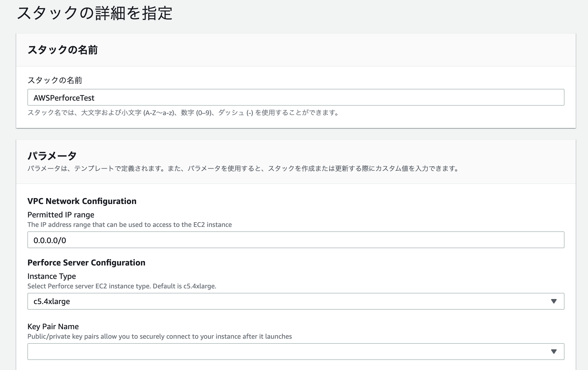Click the IP address range description text
The height and width of the screenshot is (370, 588).
coord(130,225)
